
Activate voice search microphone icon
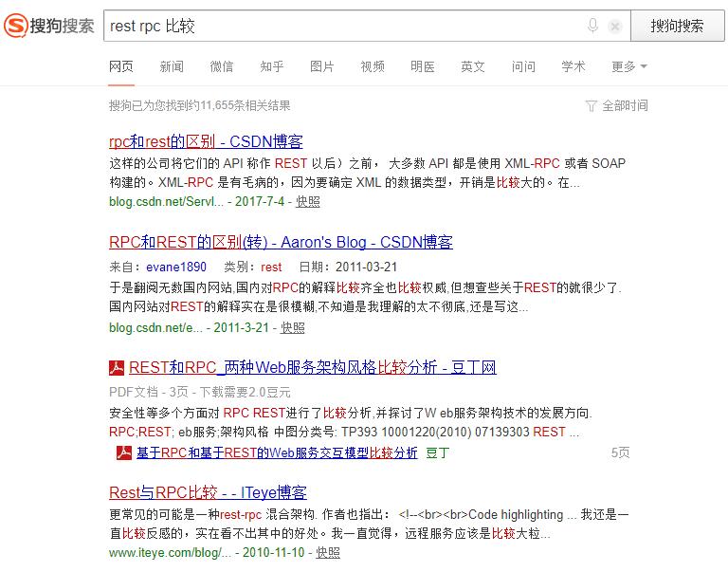[x=592, y=26]
